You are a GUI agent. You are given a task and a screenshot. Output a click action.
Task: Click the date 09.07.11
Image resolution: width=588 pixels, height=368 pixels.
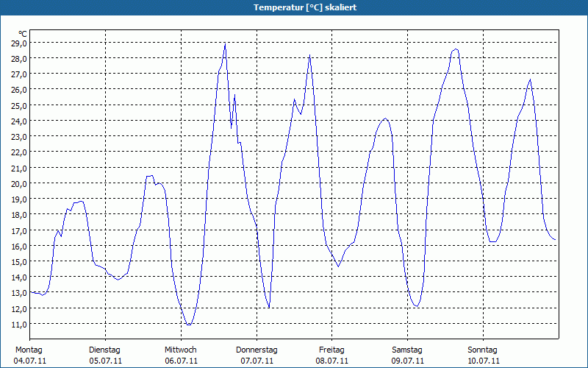coord(408,361)
